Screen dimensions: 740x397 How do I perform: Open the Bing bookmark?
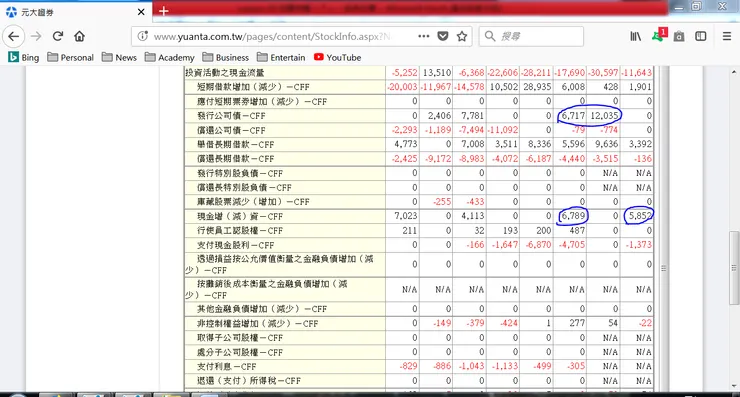pyautogui.click(x=24, y=58)
